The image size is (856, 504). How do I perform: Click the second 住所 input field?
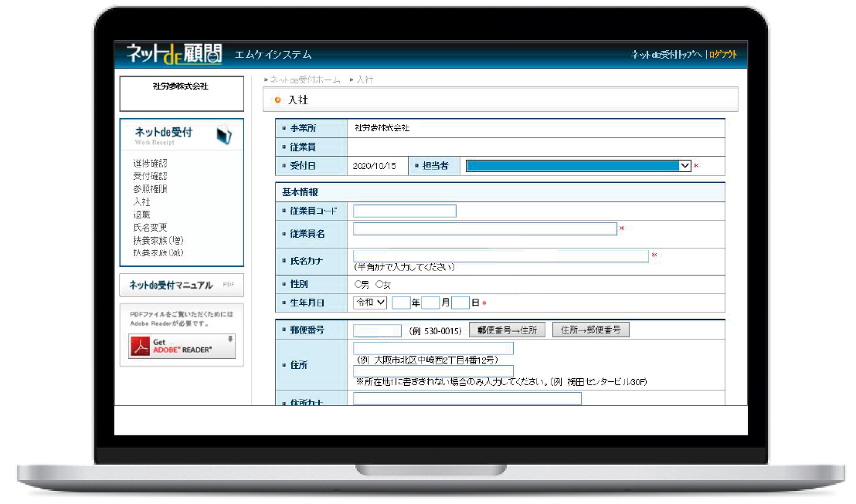(x=433, y=371)
